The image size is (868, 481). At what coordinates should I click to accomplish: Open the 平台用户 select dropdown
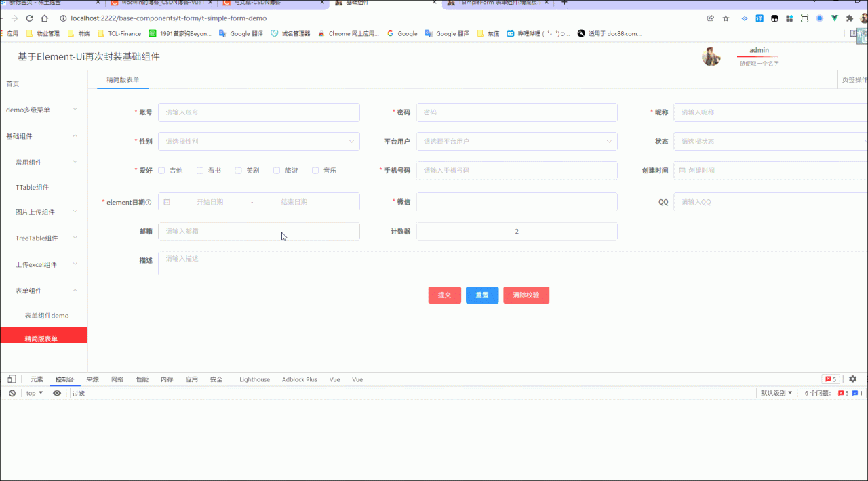[517, 142]
